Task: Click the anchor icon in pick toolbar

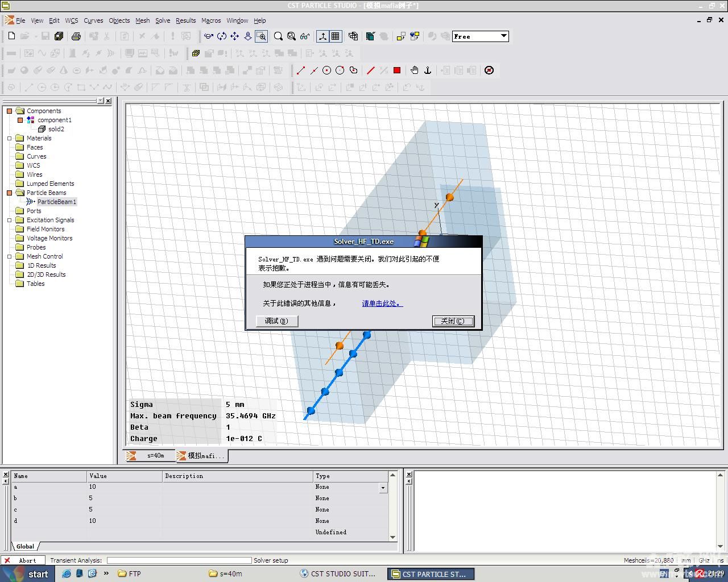Action: pyautogui.click(x=428, y=70)
